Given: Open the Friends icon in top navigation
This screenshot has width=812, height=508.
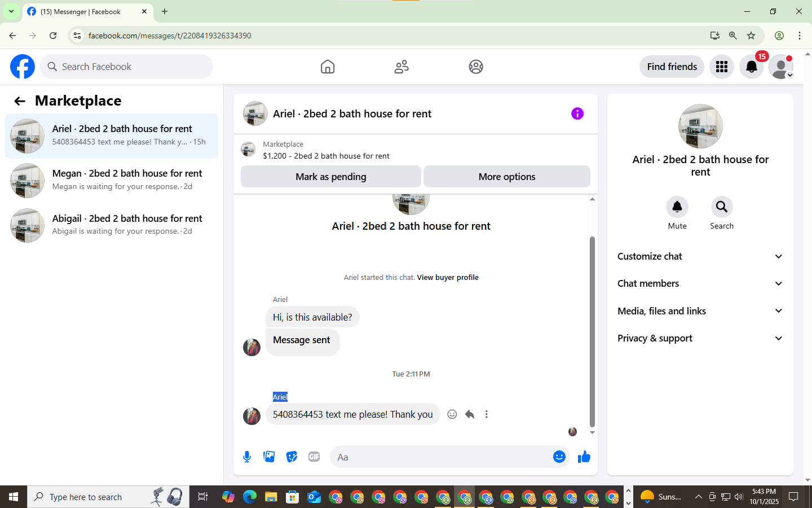Looking at the screenshot, I should pyautogui.click(x=401, y=67).
